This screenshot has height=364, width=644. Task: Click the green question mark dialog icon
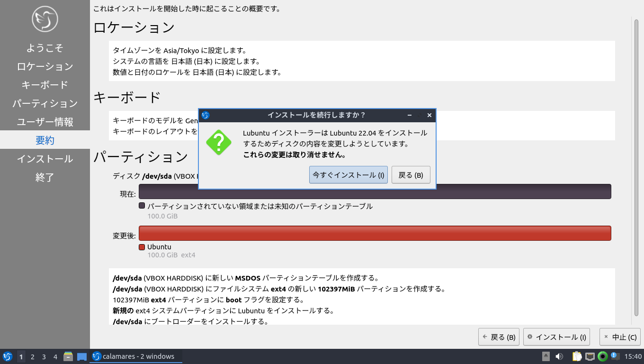point(219,142)
